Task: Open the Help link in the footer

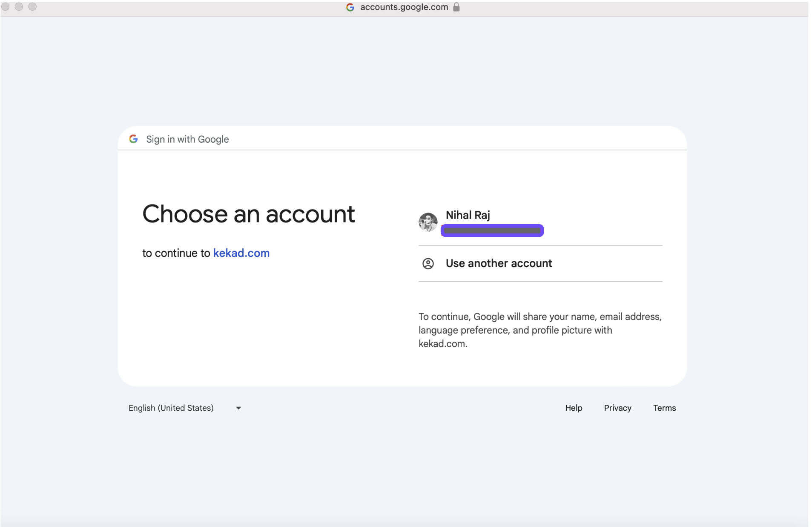Action: (573, 408)
